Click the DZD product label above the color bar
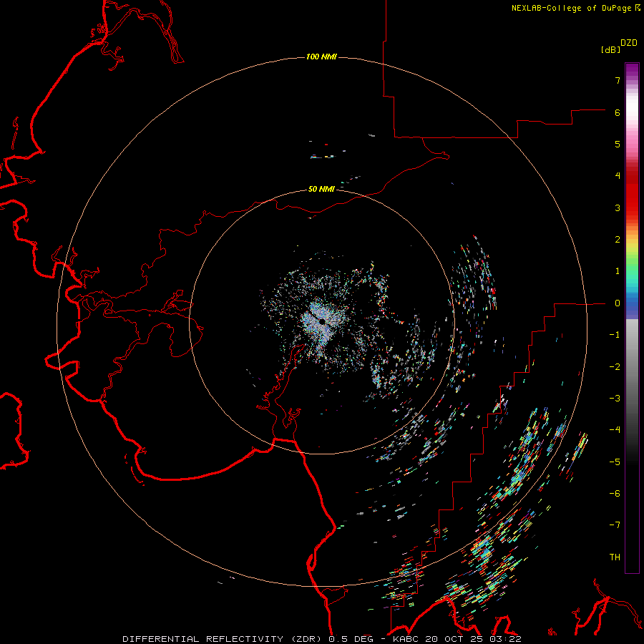 pos(629,43)
